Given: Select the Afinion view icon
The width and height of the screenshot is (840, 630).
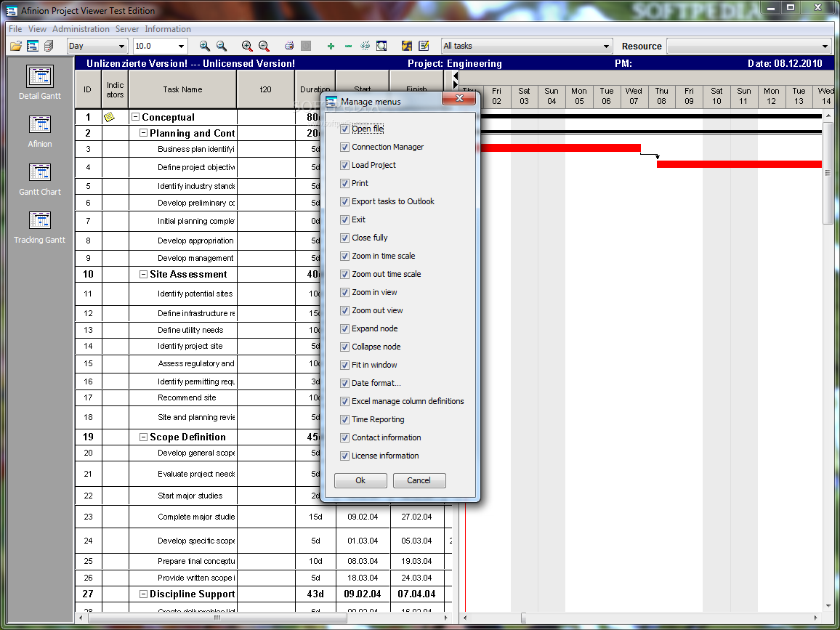Looking at the screenshot, I should pyautogui.click(x=40, y=124).
